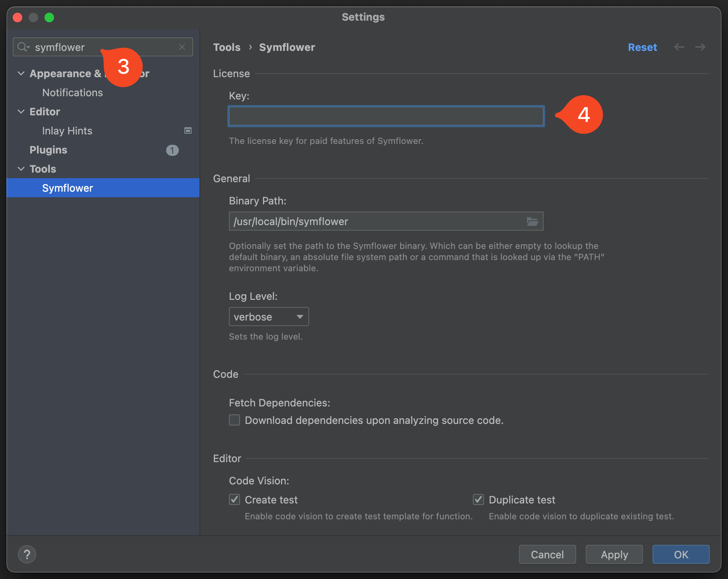
Task: Collapse the Tools tree section
Action: [21, 169]
